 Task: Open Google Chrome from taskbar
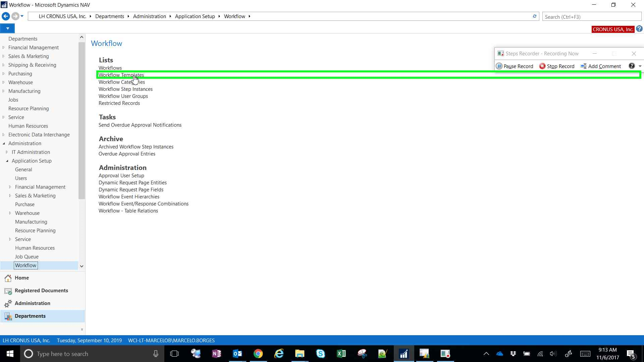258,354
